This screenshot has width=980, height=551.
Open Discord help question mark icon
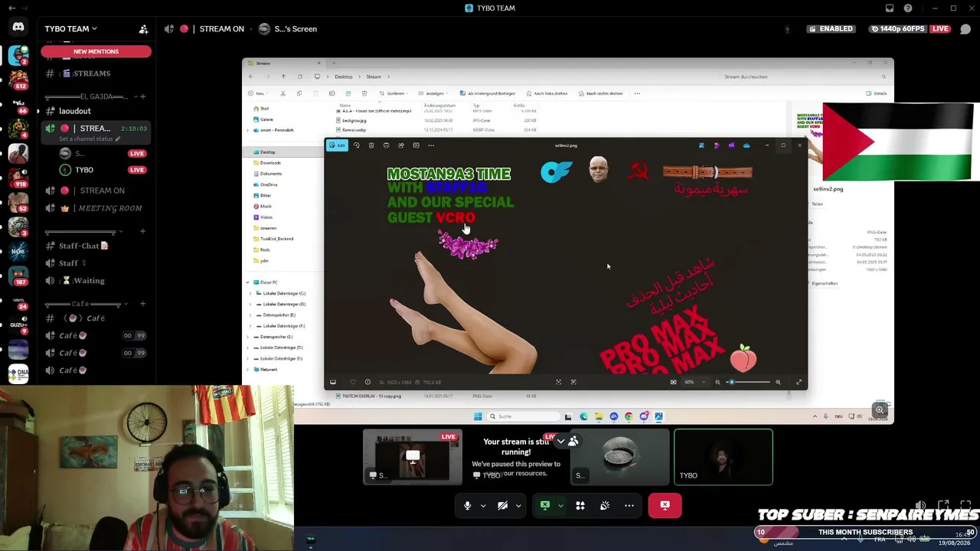coord(908,8)
